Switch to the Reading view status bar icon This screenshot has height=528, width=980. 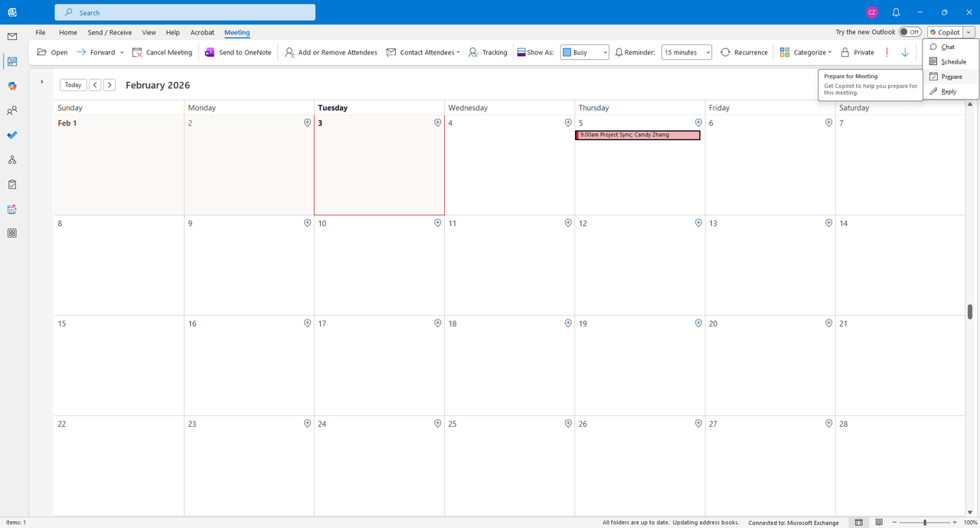pyautogui.click(x=879, y=523)
